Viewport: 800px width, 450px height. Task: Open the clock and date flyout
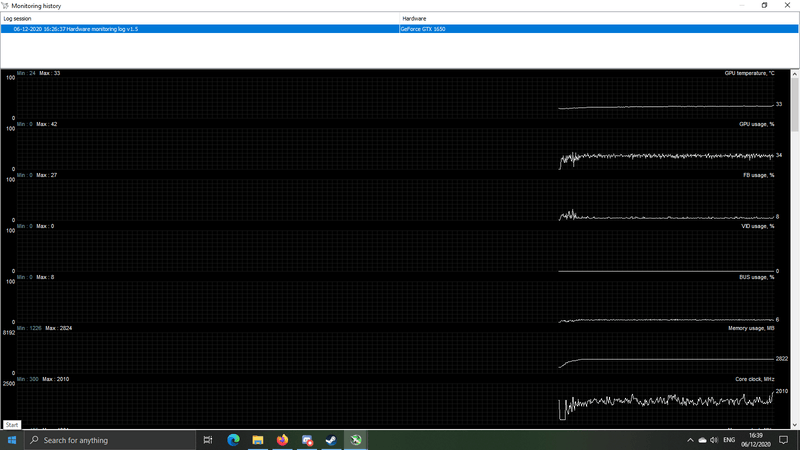pos(756,440)
